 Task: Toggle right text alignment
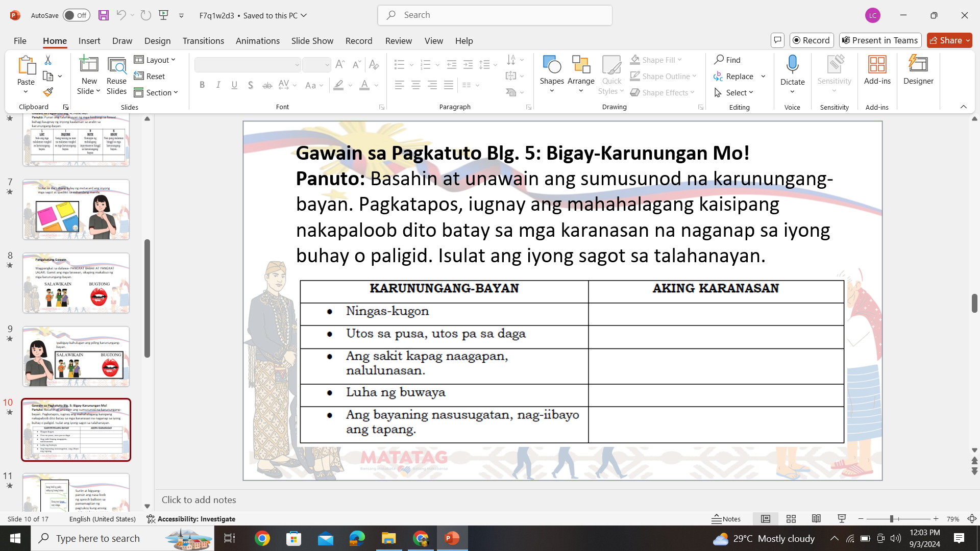432,85
